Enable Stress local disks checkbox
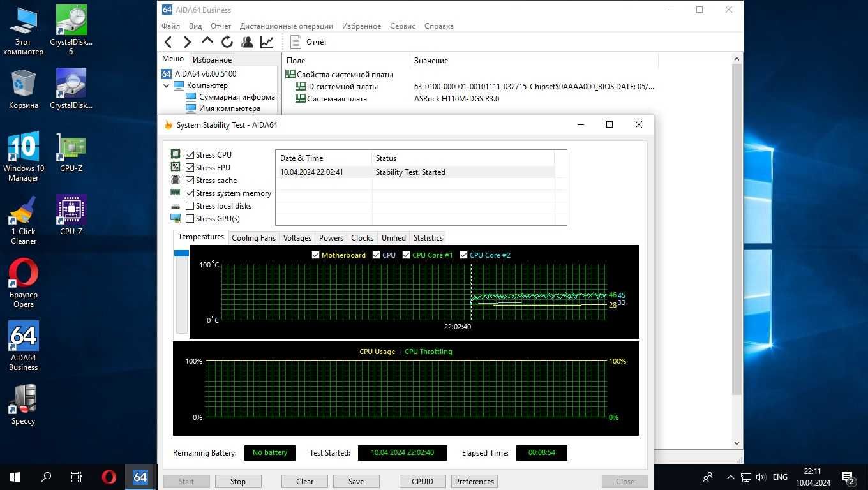This screenshot has height=490, width=868. (x=190, y=205)
